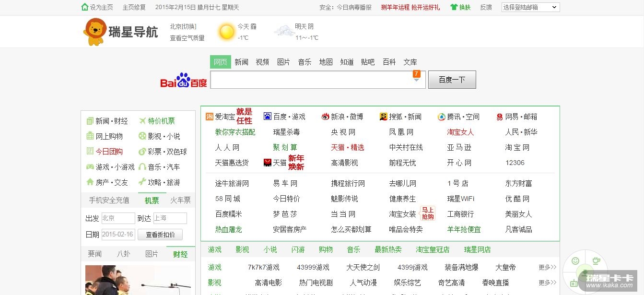Switch to the 手机安全充值 tab
The width and height of the screenshot is (644, 295).
tap(109, 200)
